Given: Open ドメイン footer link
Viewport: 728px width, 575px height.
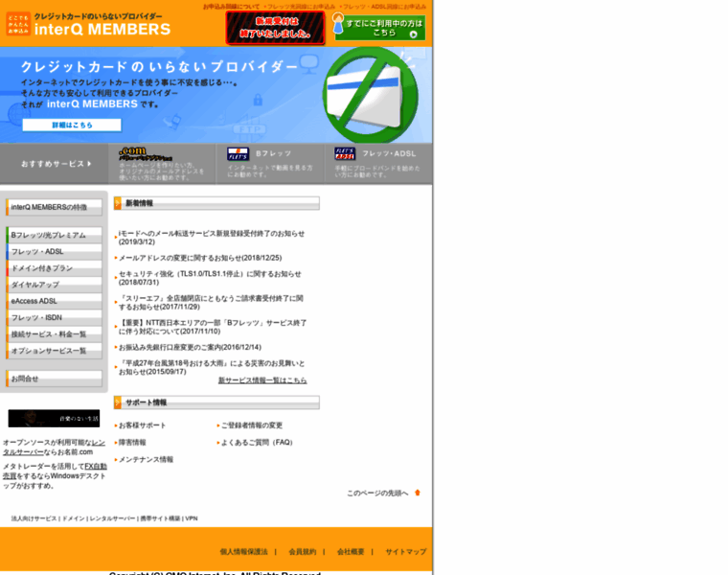Looking at the screenshot, I should pos(74,518).
